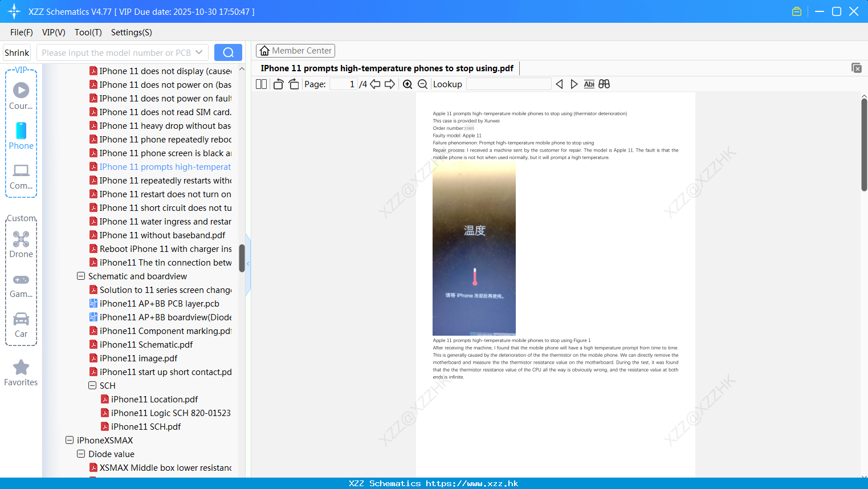Open IPhone 11 does not display file

(160, 71)
